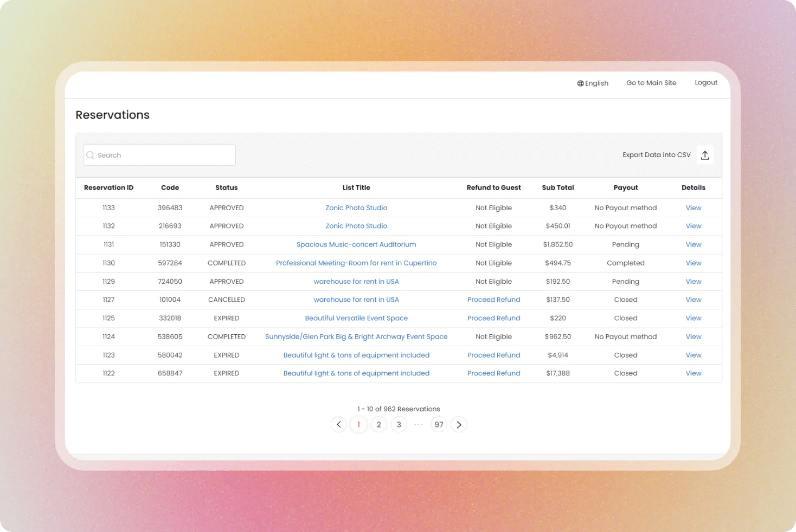
Task: Focus the Search input field
Action: (159, 155)
